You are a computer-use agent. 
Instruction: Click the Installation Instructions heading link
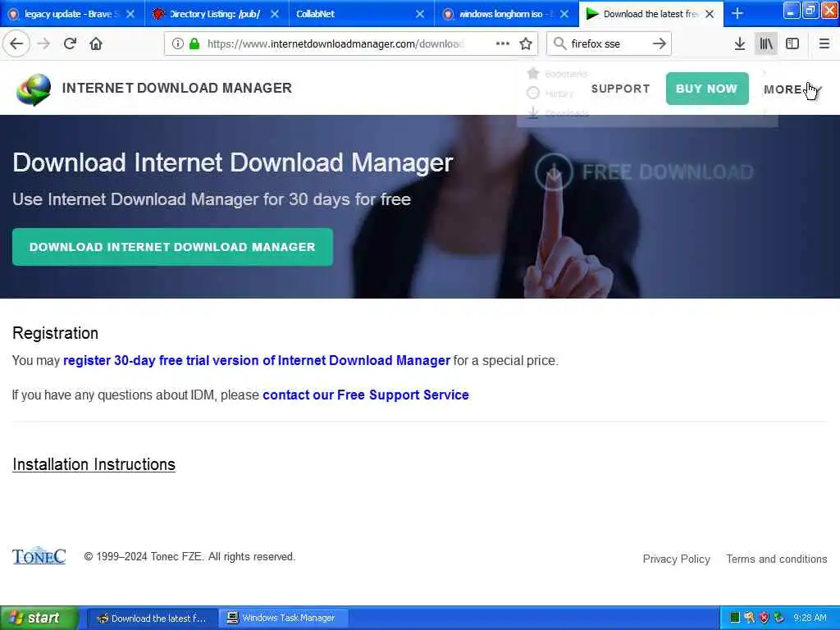pos(94,464)
